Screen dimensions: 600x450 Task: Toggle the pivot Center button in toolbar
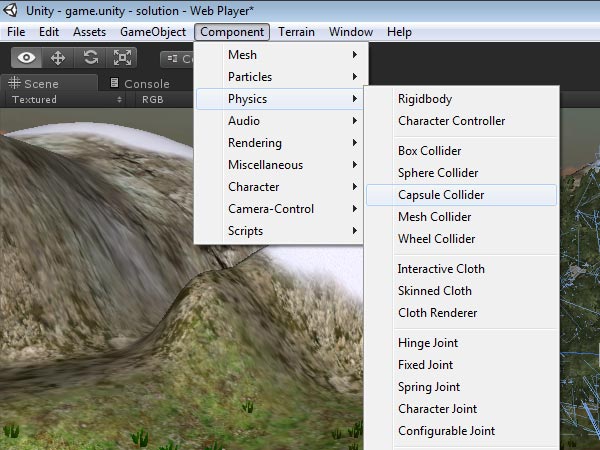pos(177,59)
